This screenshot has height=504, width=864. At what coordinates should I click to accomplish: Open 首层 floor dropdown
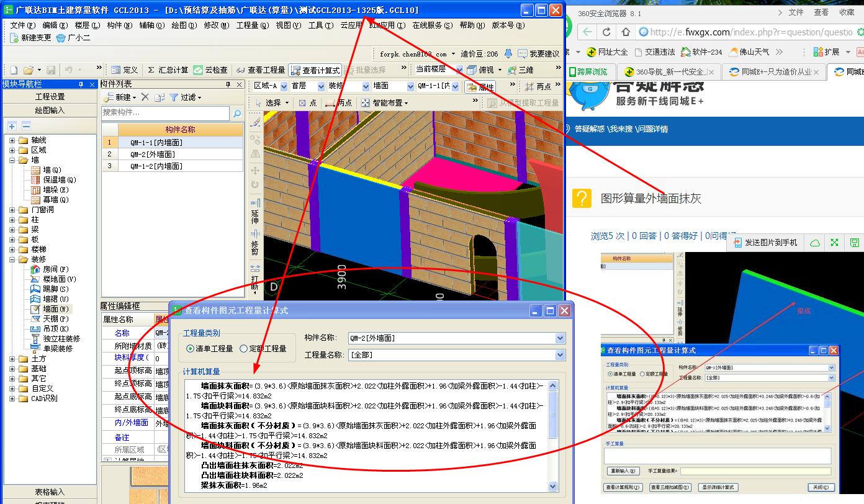(321, 86)
